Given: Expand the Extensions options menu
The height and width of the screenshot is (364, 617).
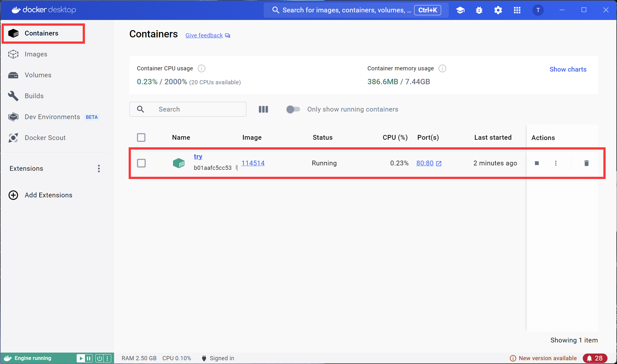Looking at the screenshot, I should [x=99, y=169].
